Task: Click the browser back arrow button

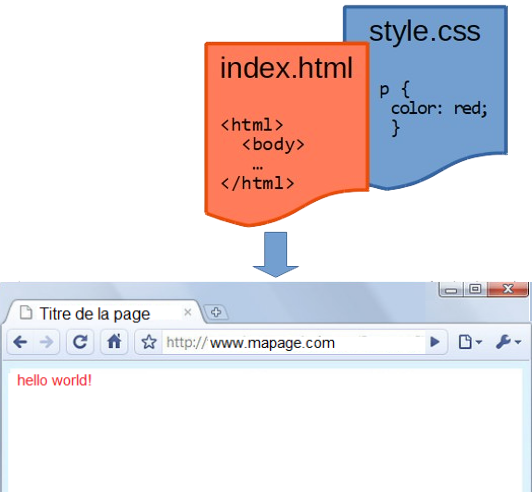Action: click(x=20, y=342)
